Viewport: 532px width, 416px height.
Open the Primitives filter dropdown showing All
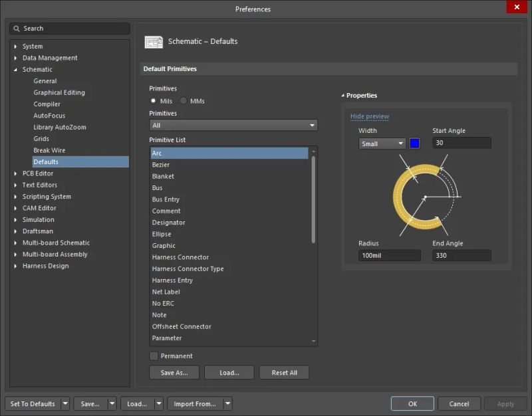(311, 125)
